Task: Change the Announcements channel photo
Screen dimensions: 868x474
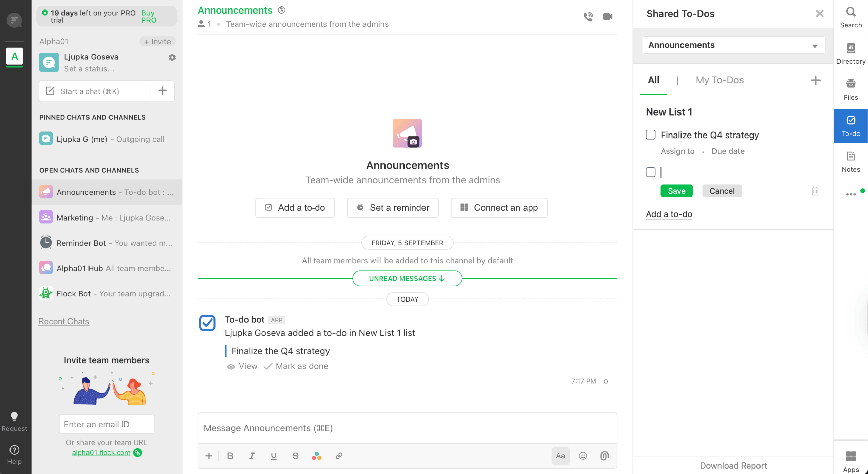Action: click(413, 142)
